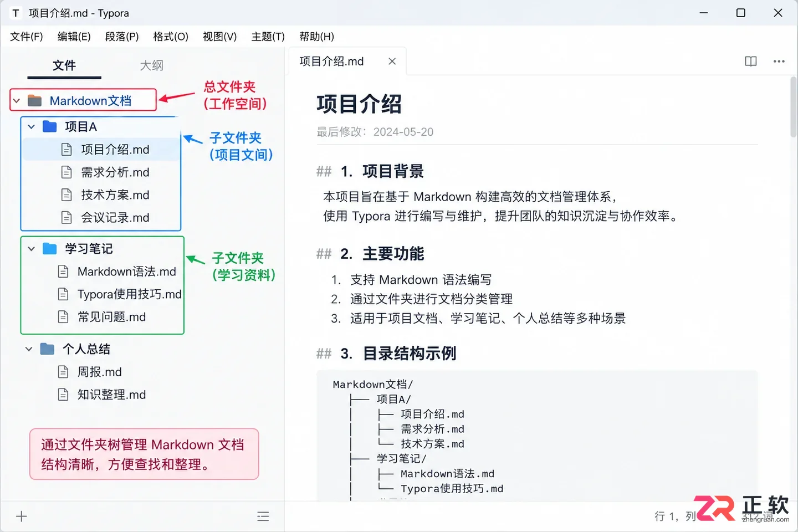Click the '2. 主要功能' heading
This screenshot has width=798, height=532.
[382, 254]
